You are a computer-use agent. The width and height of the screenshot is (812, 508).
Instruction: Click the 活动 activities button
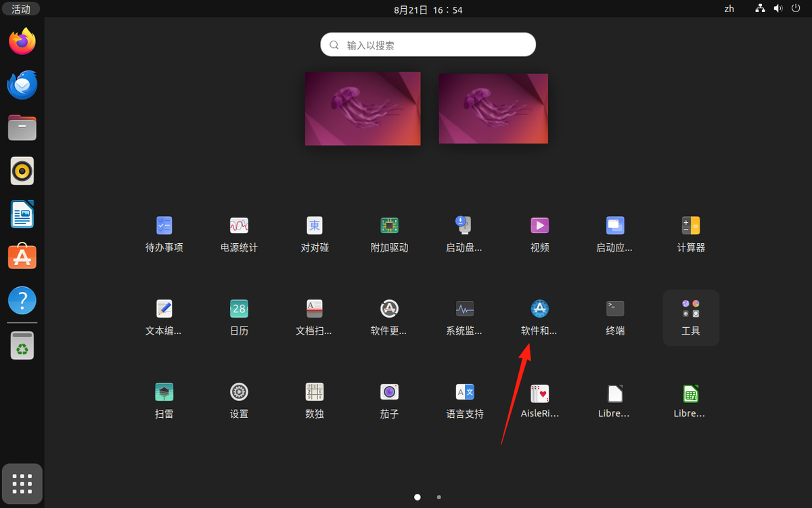[21, 9]
